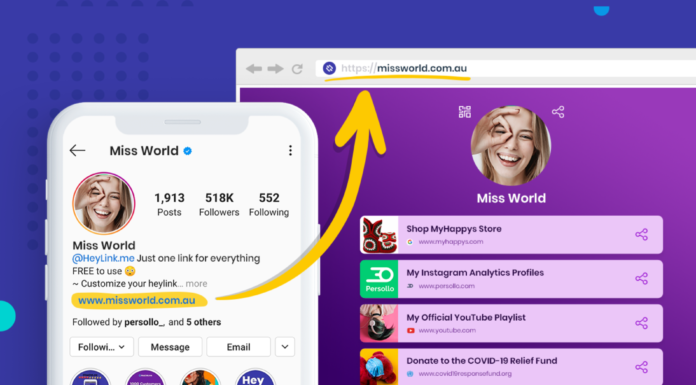Open Donate to the COVID-19 Relief Fund link
The width and height of the screenshot is (696, 385).
(511, 367)
